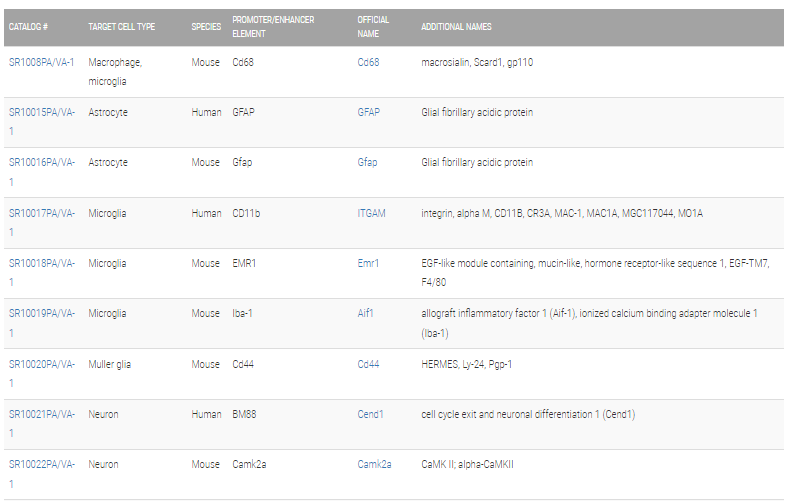
Task: Select the Camk2a official name link
Action: 374,464
